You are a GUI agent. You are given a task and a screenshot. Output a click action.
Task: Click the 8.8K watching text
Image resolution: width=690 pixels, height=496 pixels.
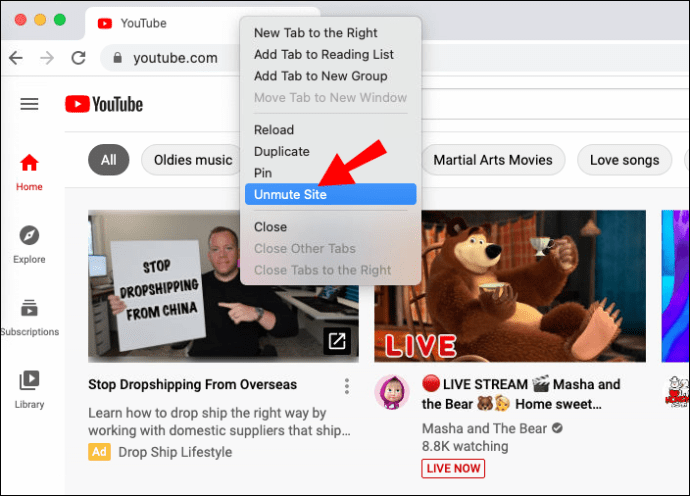tap(465, 446)
